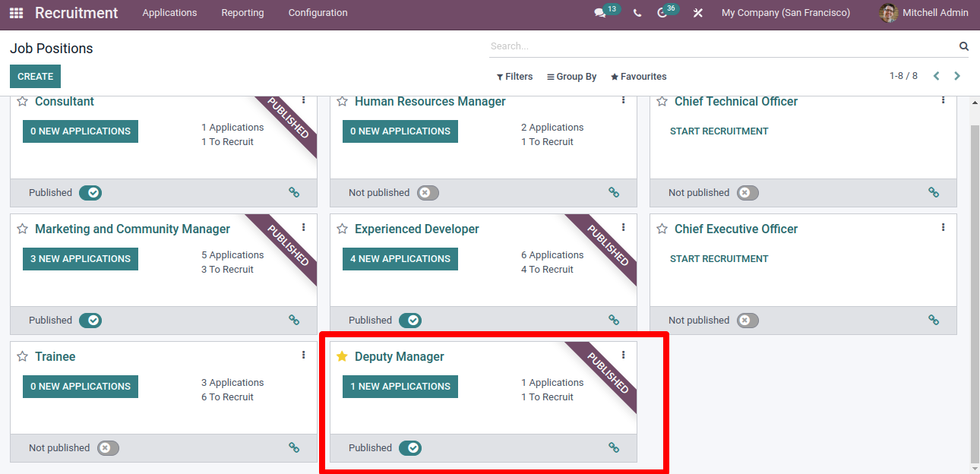The image size is (980, 474).
Task: Open the Experienced Developer card options menu
Action: (x=623, y=227)
